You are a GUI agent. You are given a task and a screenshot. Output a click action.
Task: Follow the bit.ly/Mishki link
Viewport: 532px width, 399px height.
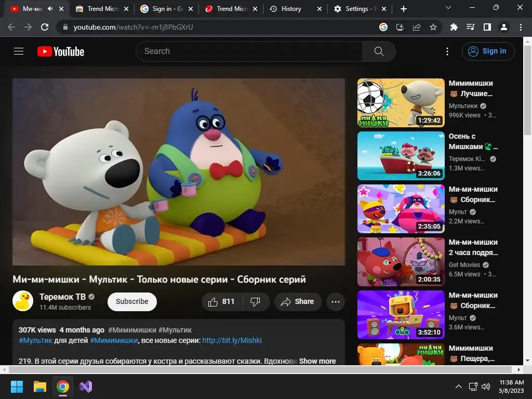pos(232,340)
